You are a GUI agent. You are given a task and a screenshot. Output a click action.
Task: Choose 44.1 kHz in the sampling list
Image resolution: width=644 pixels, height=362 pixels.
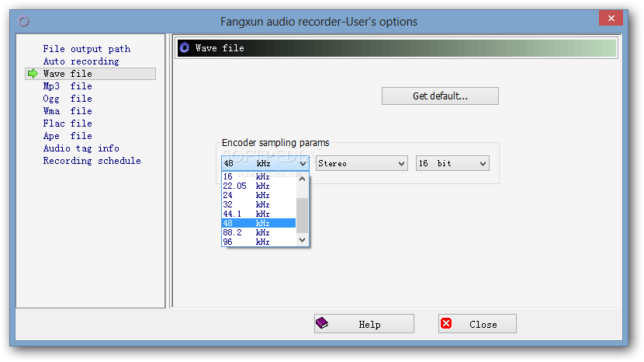pos(258,214)
